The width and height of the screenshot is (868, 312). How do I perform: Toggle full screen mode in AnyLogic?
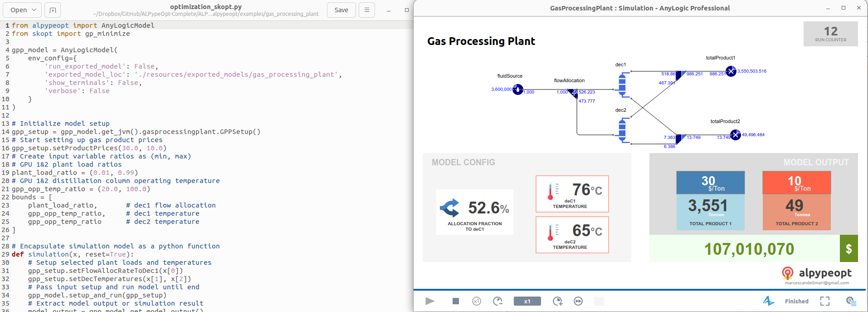tap(825, 301)
